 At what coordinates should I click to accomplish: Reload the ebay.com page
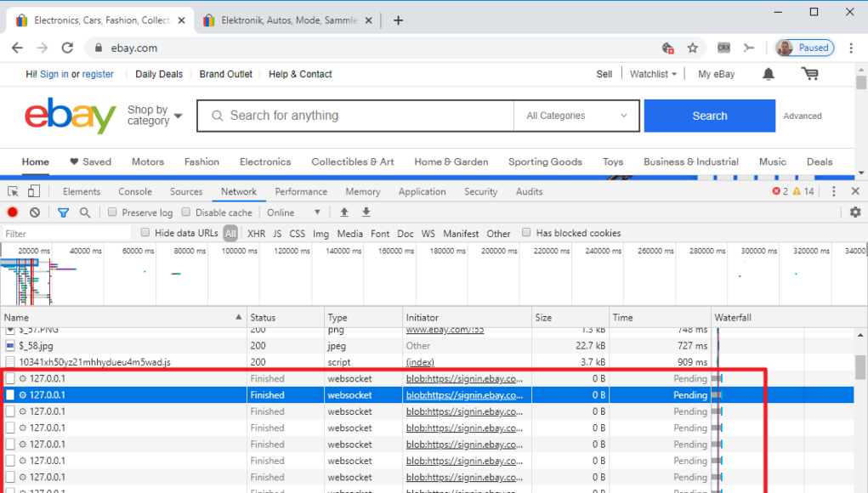[x=67, y=48]
